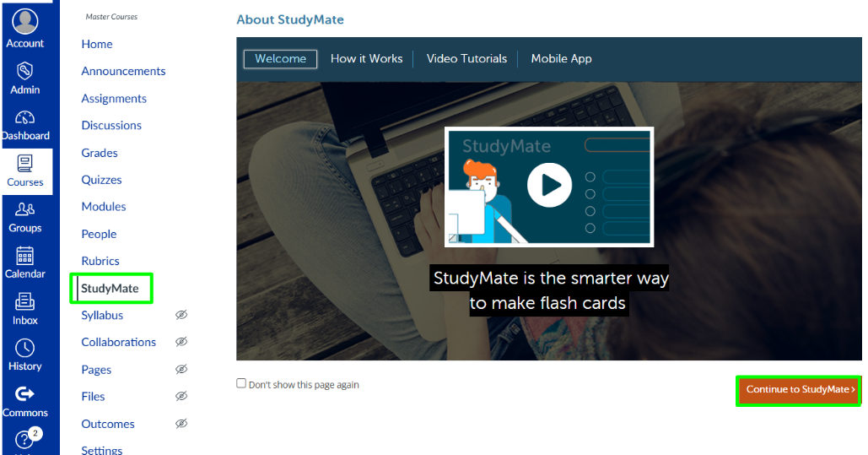This screenshot has width=868, height=455.
Task: Check 'Don't show this page again'
Action: tap(242, 383)
